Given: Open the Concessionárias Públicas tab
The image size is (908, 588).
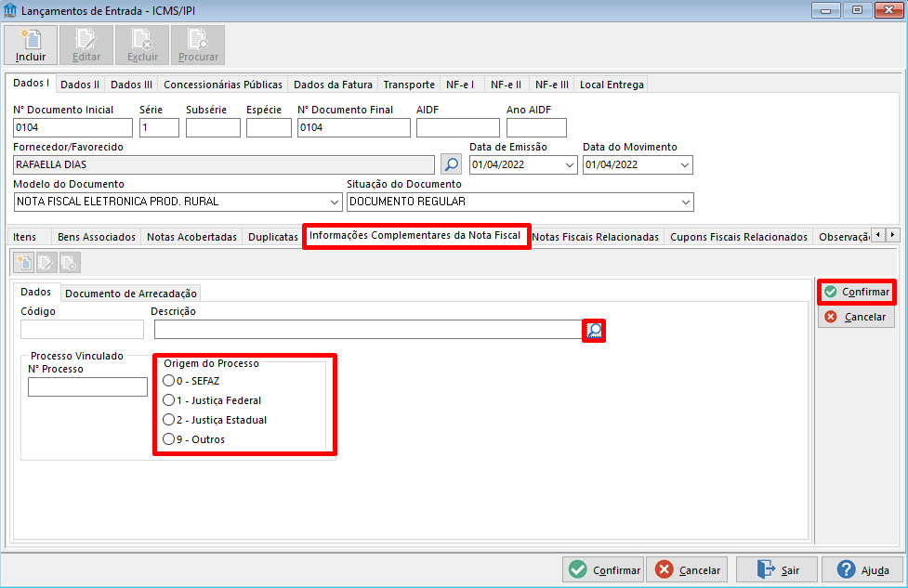Looking at the screenshot, I should (223, 85).
